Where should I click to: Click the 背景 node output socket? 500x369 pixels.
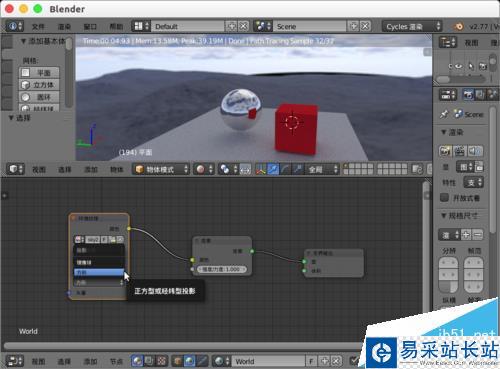[x=252, y=251]
